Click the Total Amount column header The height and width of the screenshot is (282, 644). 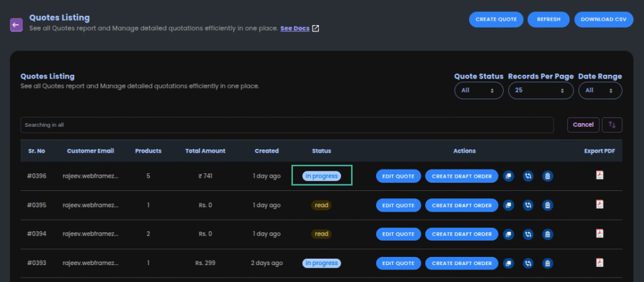(x=205, y=151)
